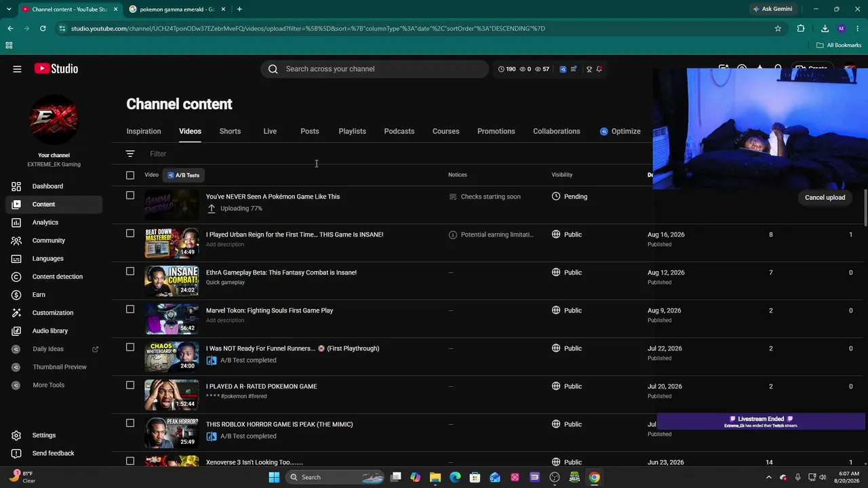Open the Chrome extensions puzzle icon

[801, 28]
